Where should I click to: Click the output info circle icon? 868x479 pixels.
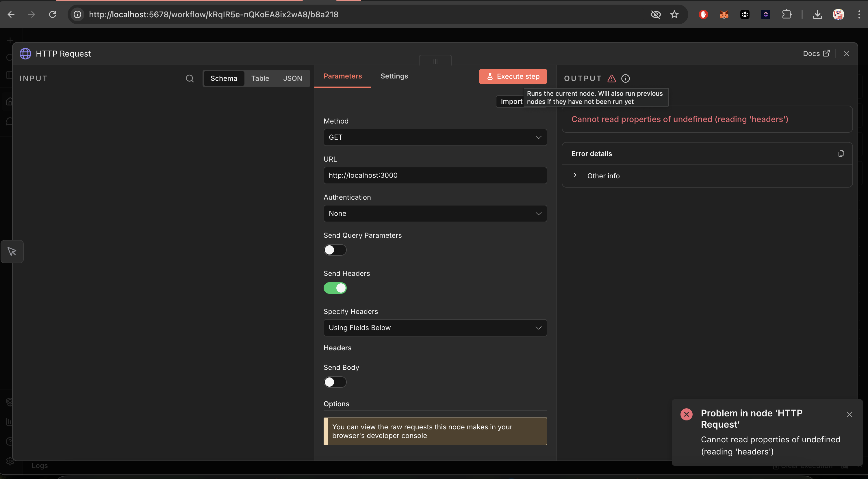click(625, 78)
